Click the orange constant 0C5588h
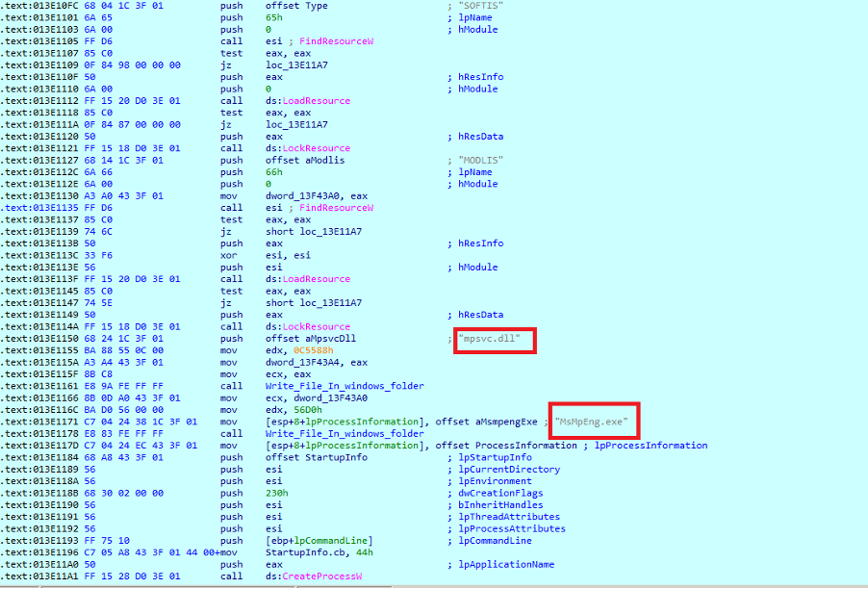868x589 pixels. point(314,350)
